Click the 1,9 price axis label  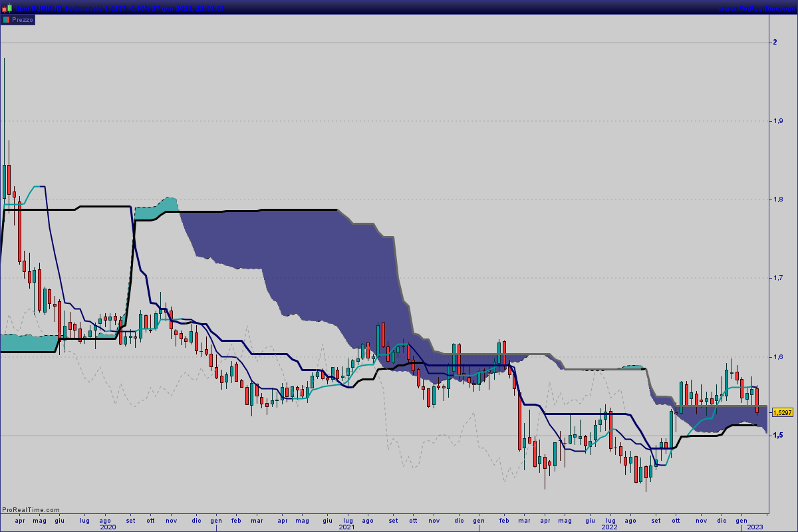(777, 121)
